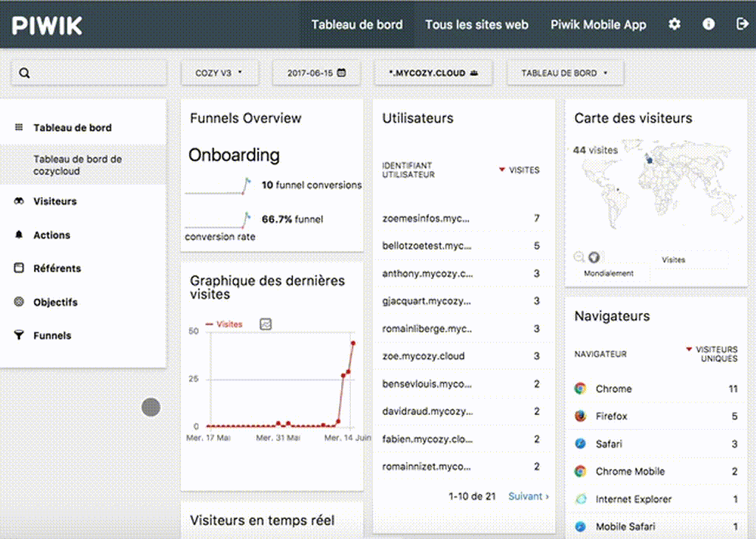Click the Suivant pagination link
This screenshot has width=756, height=539.
[529, 496]
